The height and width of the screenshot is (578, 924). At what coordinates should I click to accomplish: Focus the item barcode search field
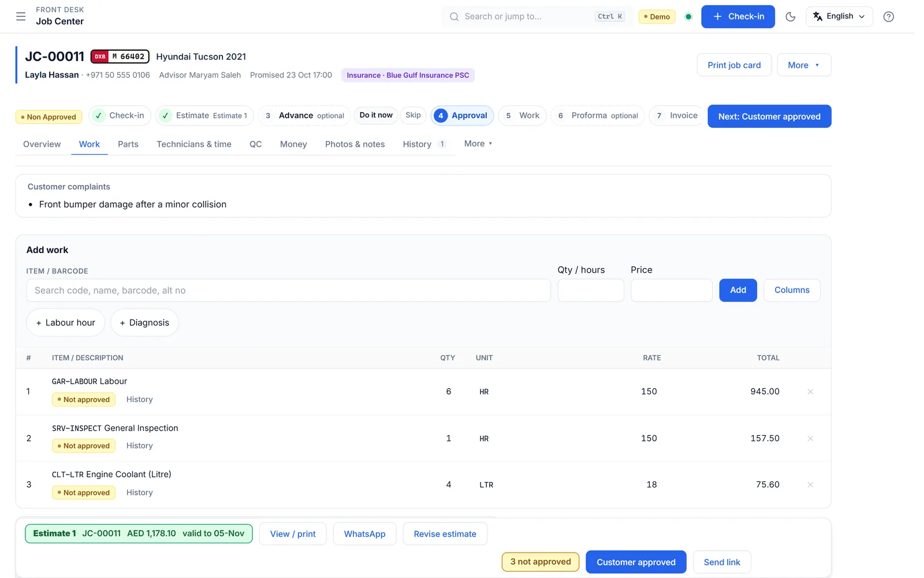(288, 290)
